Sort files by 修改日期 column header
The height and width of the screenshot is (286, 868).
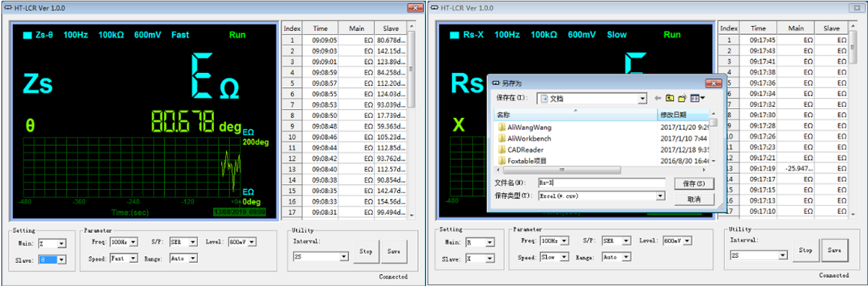click(683, 114)
